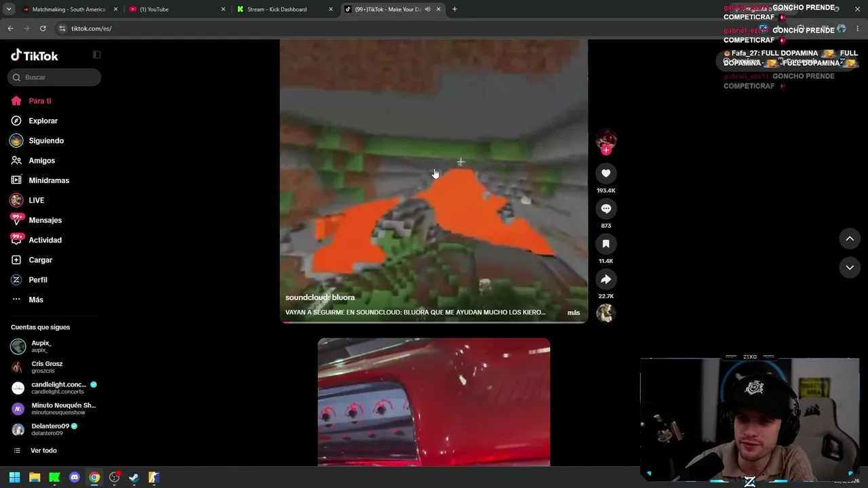868x488 pixels.
Task: View site information icon in address bar
Action: tap(62, 28)
